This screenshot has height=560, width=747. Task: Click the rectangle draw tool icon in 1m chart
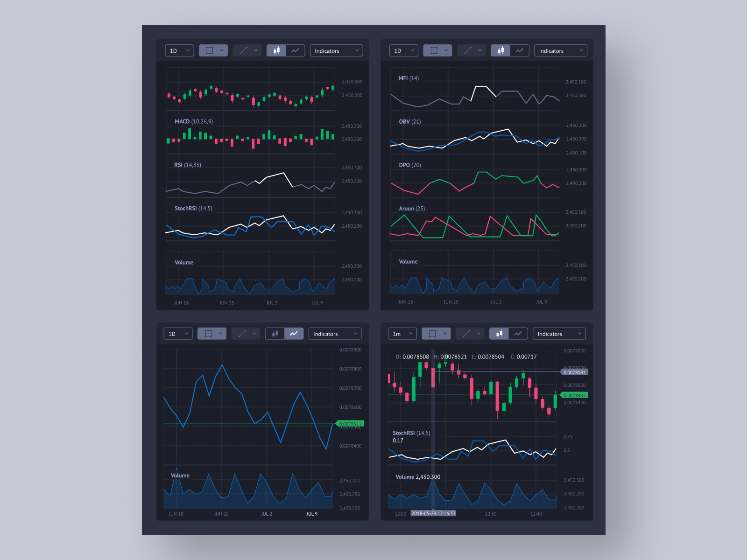(x=432, y=334)
